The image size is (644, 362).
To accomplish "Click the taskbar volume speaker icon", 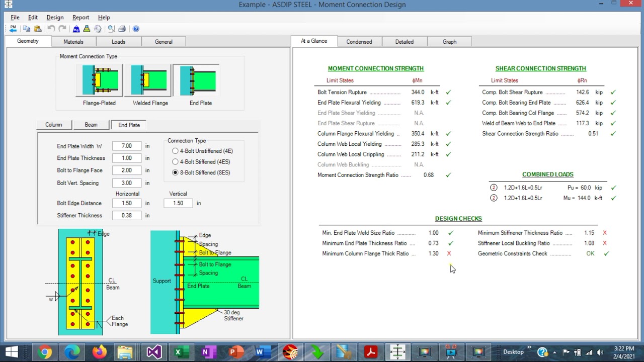I will click(x=599, y=352).
